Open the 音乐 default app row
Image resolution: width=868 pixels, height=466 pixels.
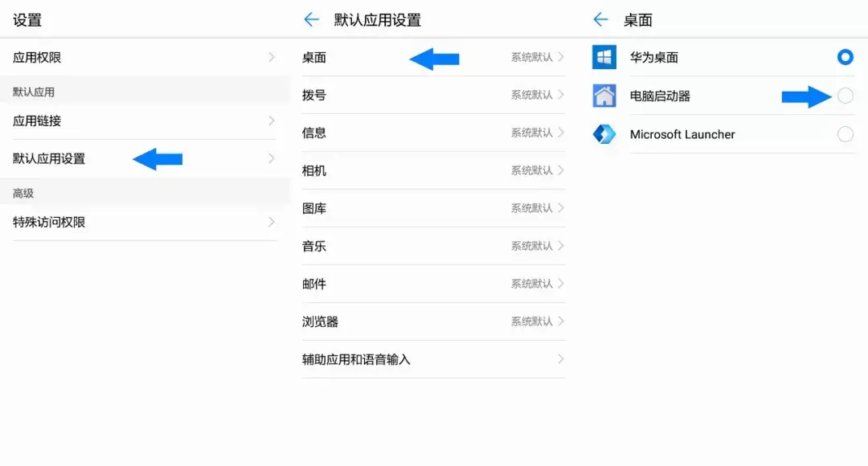tap(433, 246)
